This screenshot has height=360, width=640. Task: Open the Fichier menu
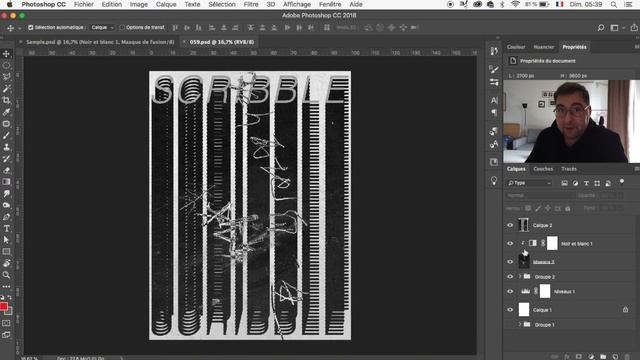(84, 4)
